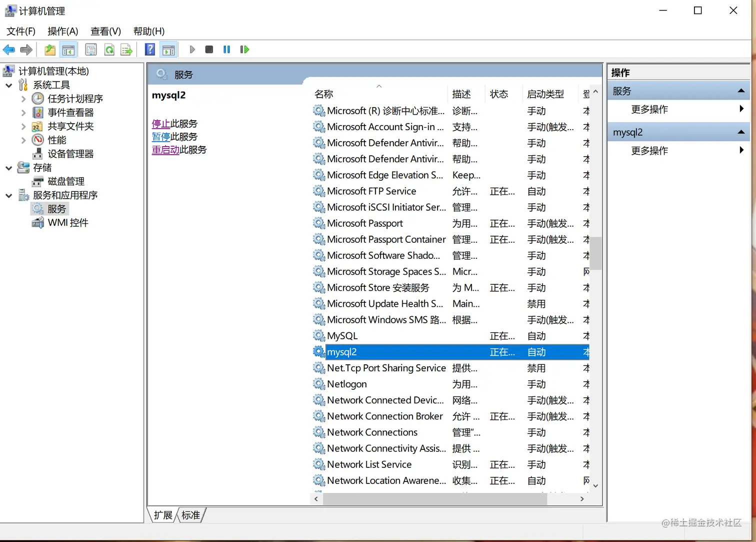The image size is (756, 542).
Task: Click the scroll right arrow of services list
Action: pyautogui.click(x=582, y=499)
